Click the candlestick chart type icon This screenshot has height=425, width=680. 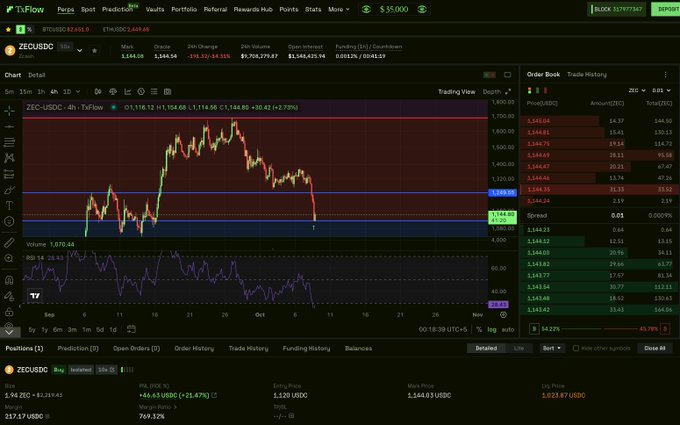click(x=98, y=92)
